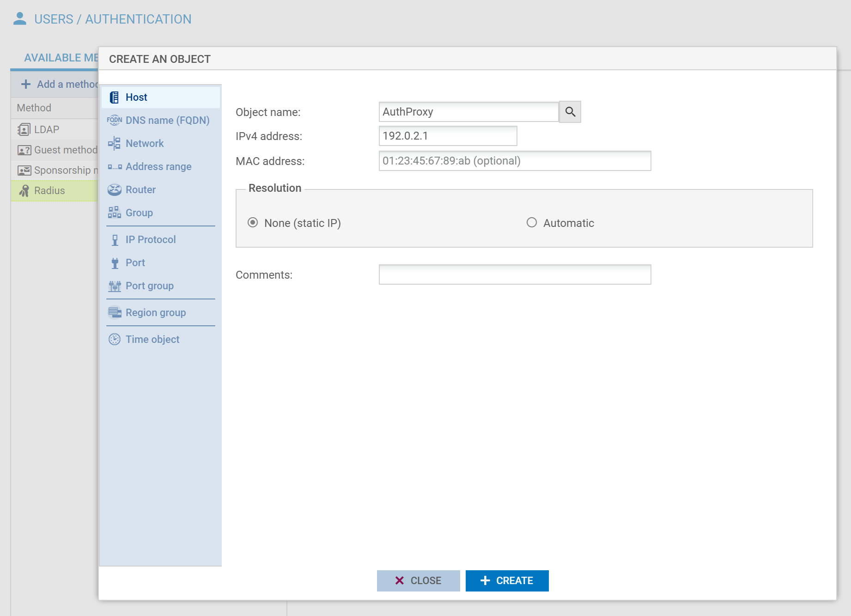This screenshot has width=851, height=616.
Task: Choose the Network object icon
Action: 114,144
